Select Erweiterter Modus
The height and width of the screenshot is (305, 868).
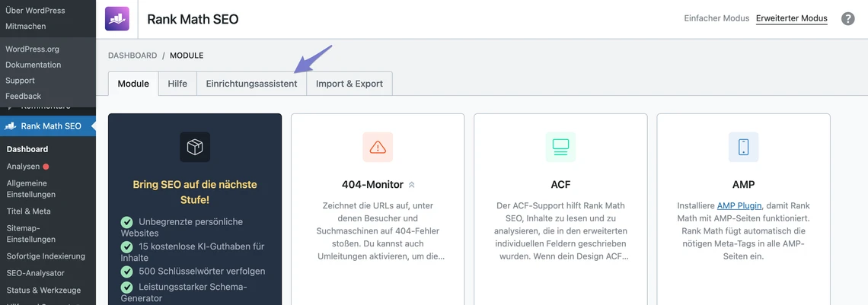pos(791,18)
